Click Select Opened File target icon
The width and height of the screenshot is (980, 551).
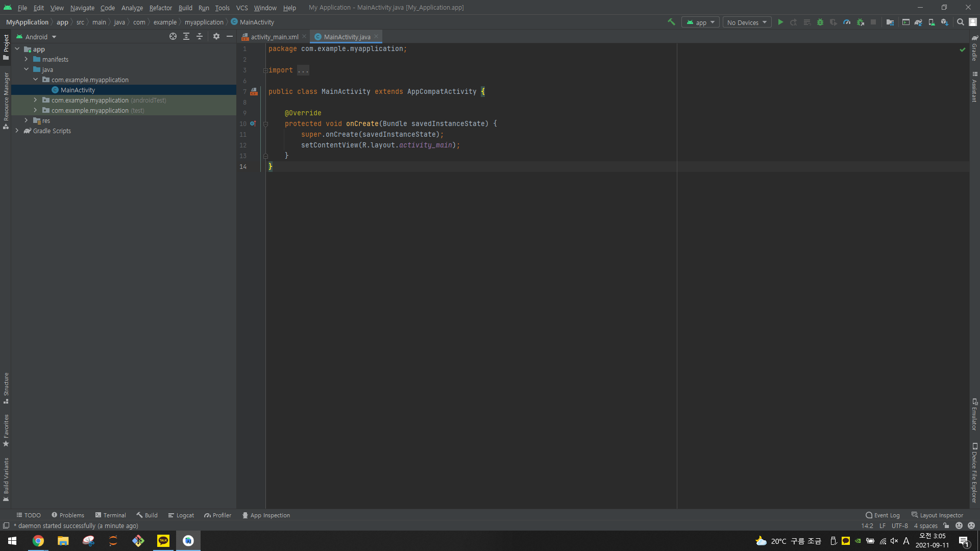point(173,36)
